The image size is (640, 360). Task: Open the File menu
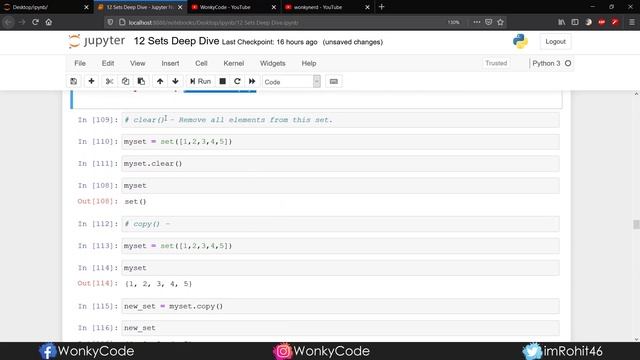pos(80,63)
